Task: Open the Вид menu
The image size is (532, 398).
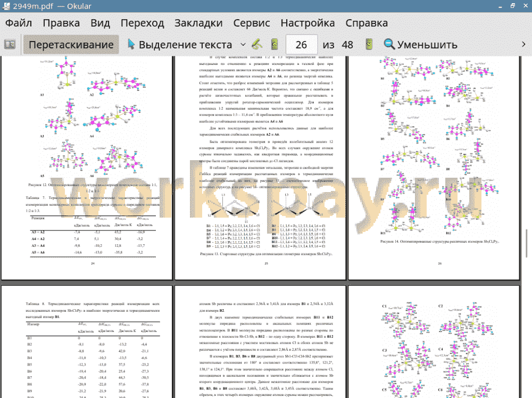Action: (100, 23)
